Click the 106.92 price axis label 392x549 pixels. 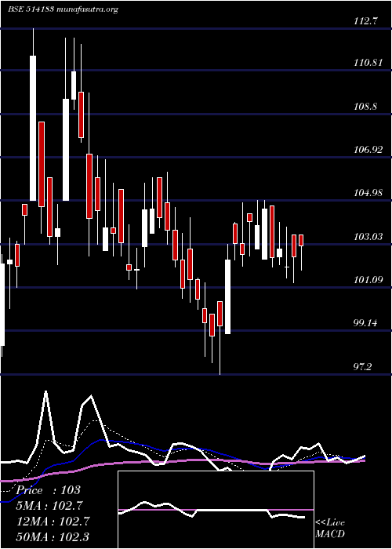point(368,150)
